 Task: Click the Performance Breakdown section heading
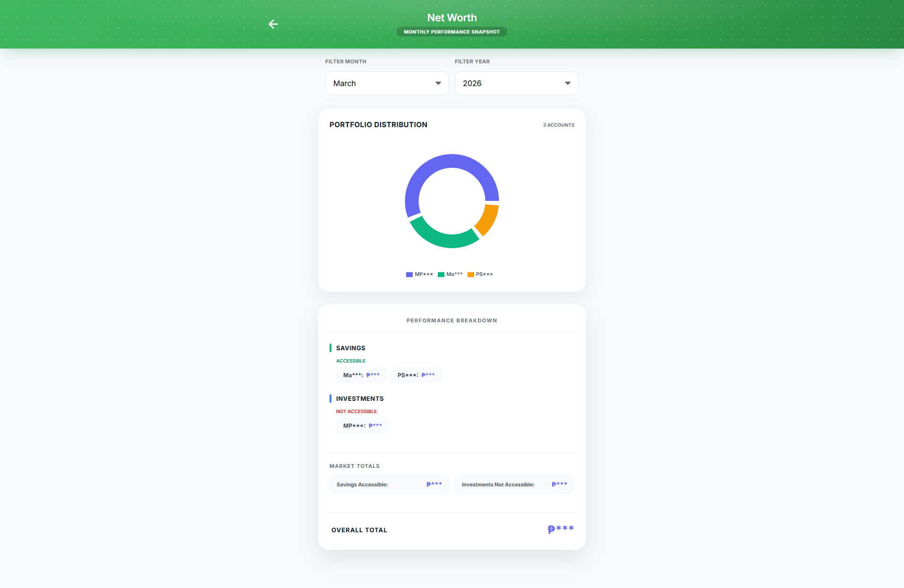(452, 320)
